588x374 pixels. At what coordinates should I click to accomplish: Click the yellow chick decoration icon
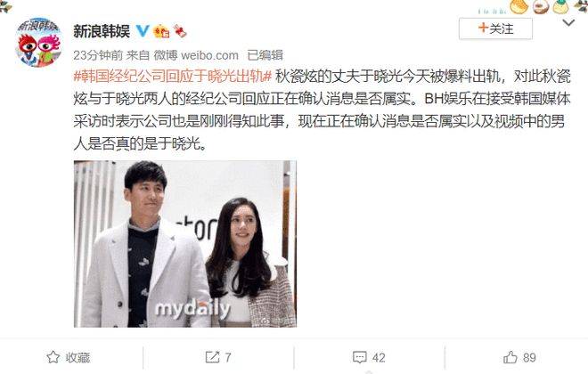(x=519, y=6)
